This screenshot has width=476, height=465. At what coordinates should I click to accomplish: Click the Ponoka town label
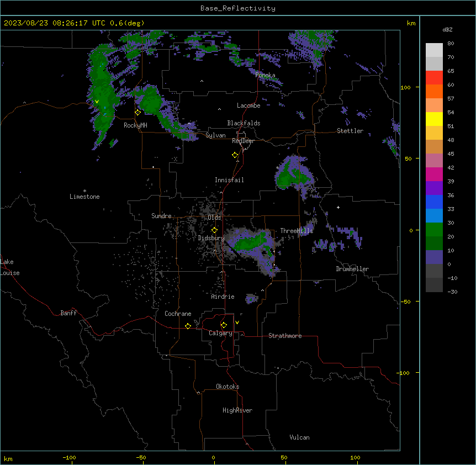(265, 75)
